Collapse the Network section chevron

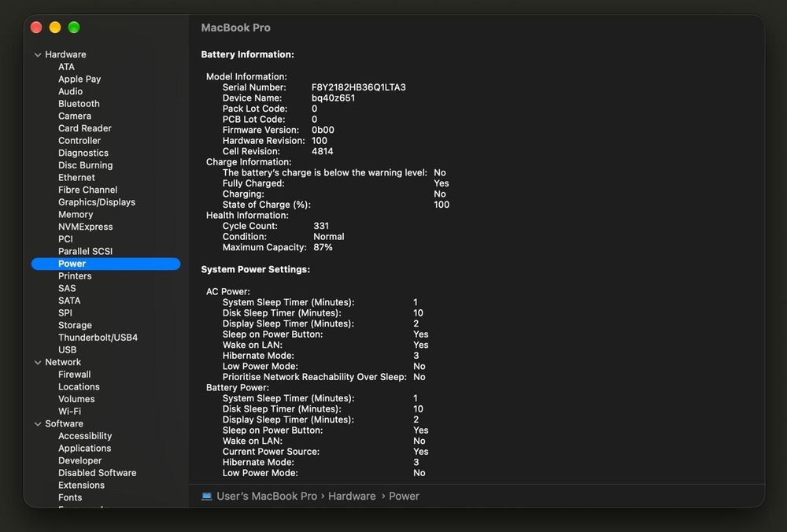point(38,362)
